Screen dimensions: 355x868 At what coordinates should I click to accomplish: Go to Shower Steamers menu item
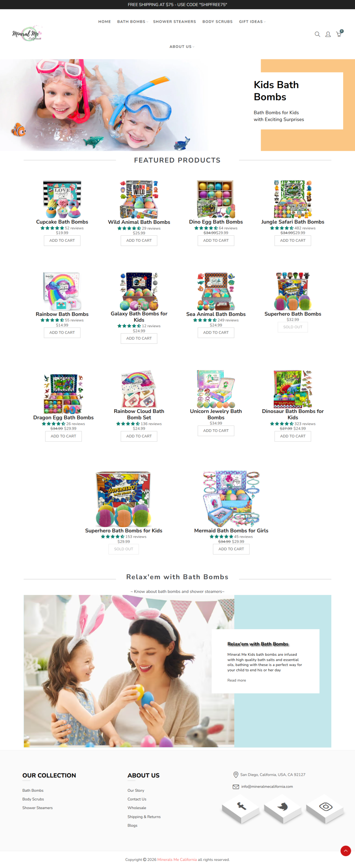174,22
